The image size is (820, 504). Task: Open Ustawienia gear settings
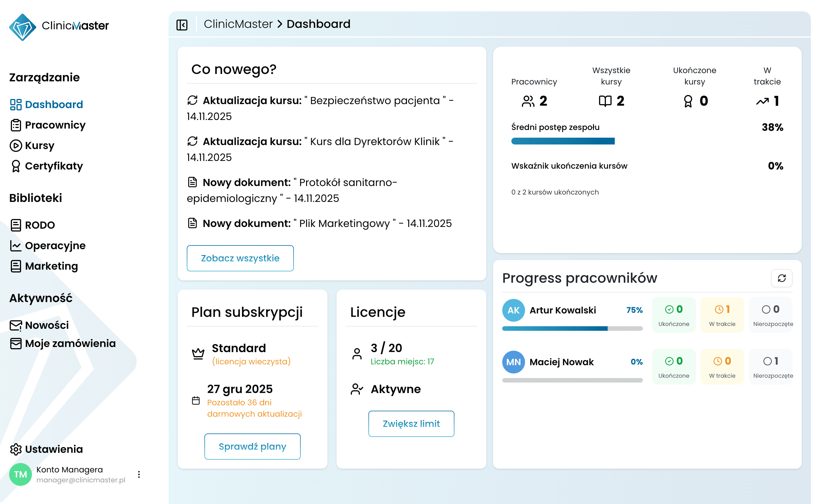point(47,449)
